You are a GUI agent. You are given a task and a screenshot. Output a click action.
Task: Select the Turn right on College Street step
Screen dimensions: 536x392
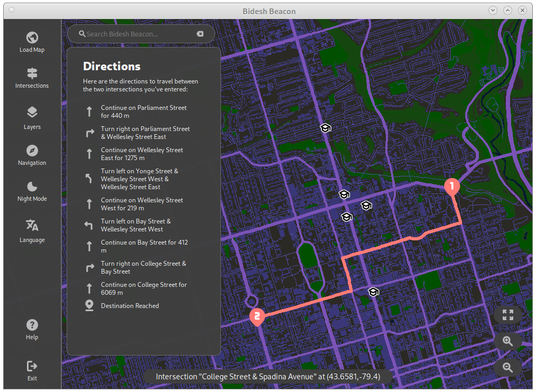tap(143, 267)
